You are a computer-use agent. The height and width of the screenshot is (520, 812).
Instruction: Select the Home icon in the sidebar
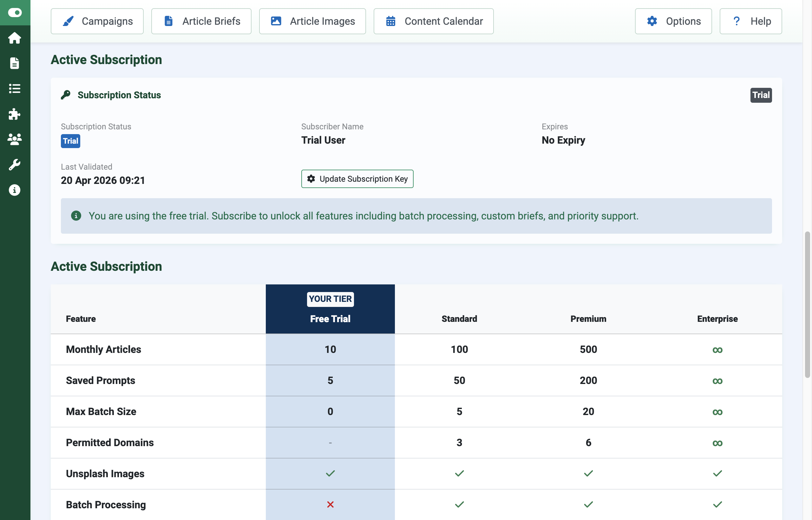[x=15, y=38]
